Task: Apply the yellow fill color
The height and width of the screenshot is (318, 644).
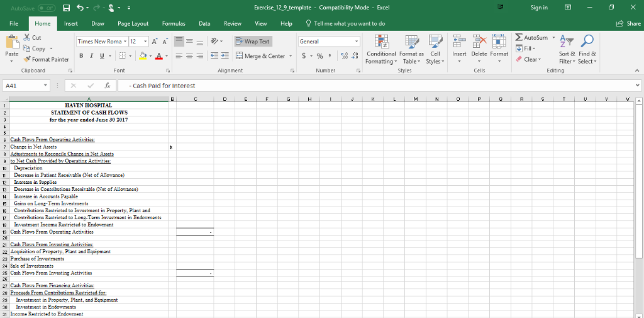Action: click(x=143, y=56)
